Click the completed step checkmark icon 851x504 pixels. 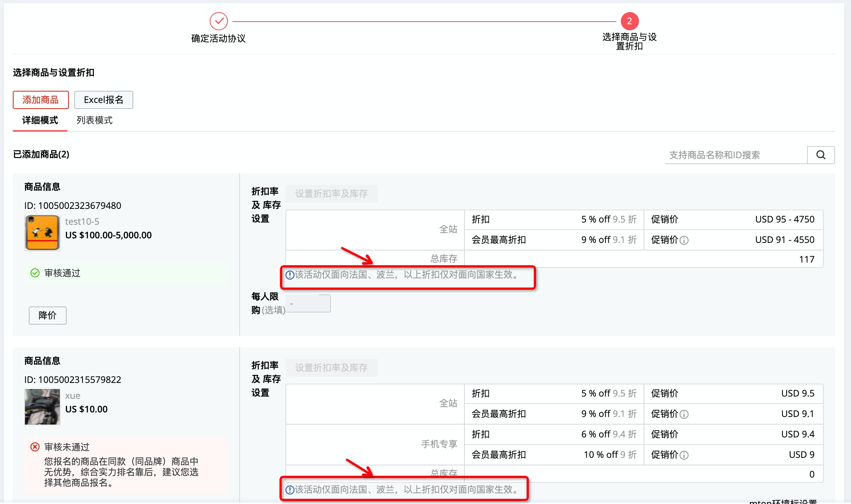click(x=219, y=21)
